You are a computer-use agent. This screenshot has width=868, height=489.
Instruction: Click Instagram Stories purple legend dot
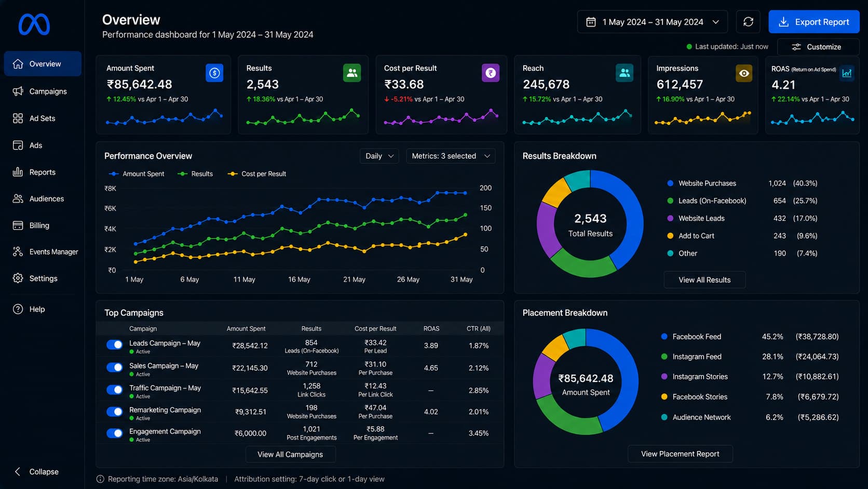[x=664, y=377]
